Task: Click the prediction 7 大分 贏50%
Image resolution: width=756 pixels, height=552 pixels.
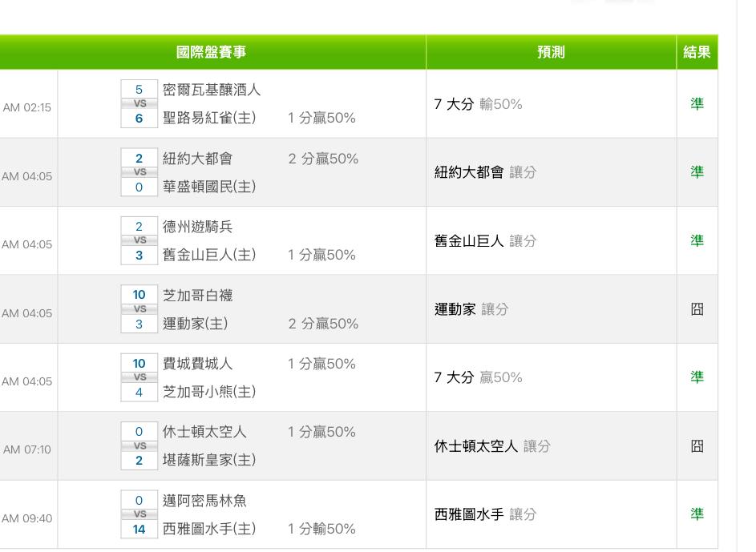Action: point(479,377)
